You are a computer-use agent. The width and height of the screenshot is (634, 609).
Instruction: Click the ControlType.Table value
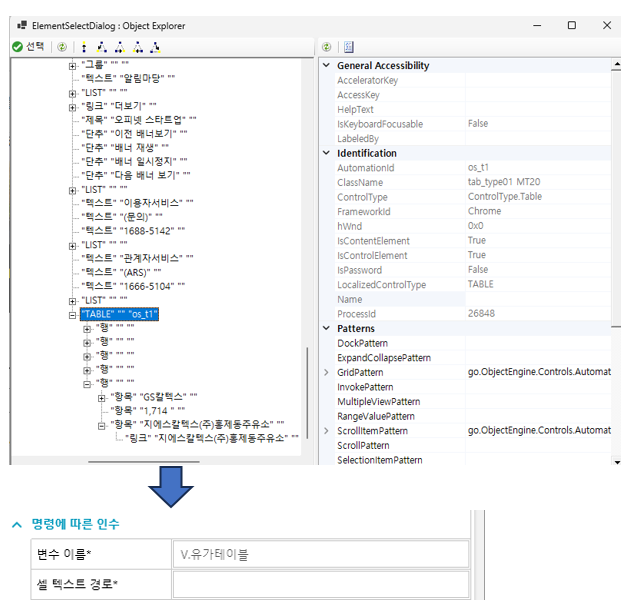(x=505, y=197)
